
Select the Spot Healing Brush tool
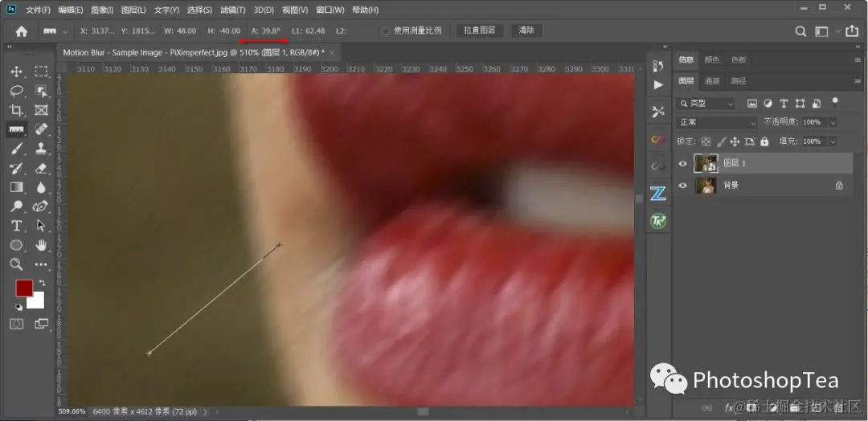[42, 129]
